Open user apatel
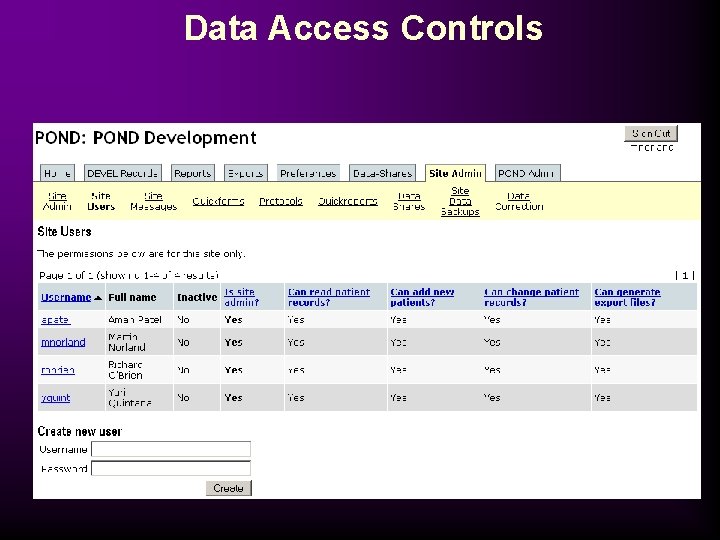 (56, 320)
